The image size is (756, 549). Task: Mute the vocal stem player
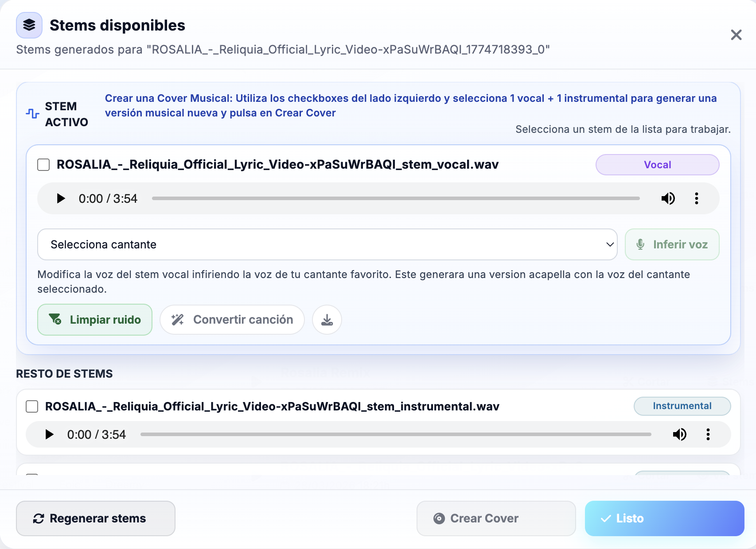coord(668,198)
